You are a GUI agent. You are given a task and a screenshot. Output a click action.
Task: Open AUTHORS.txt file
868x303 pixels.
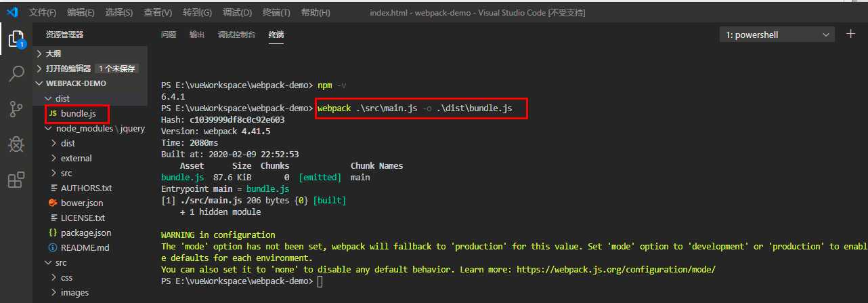point(90,188)
